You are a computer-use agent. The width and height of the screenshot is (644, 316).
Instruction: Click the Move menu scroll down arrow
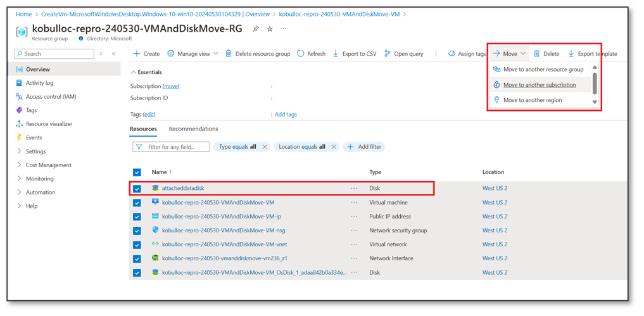595,102
